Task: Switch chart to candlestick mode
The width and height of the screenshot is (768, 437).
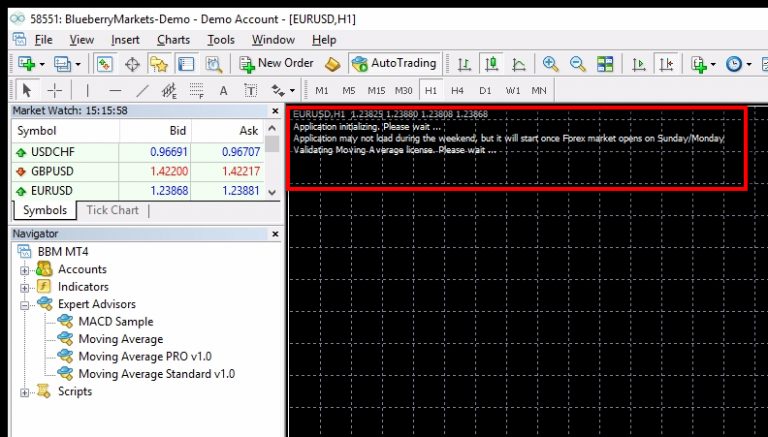Action: click(x=491, y=64)
